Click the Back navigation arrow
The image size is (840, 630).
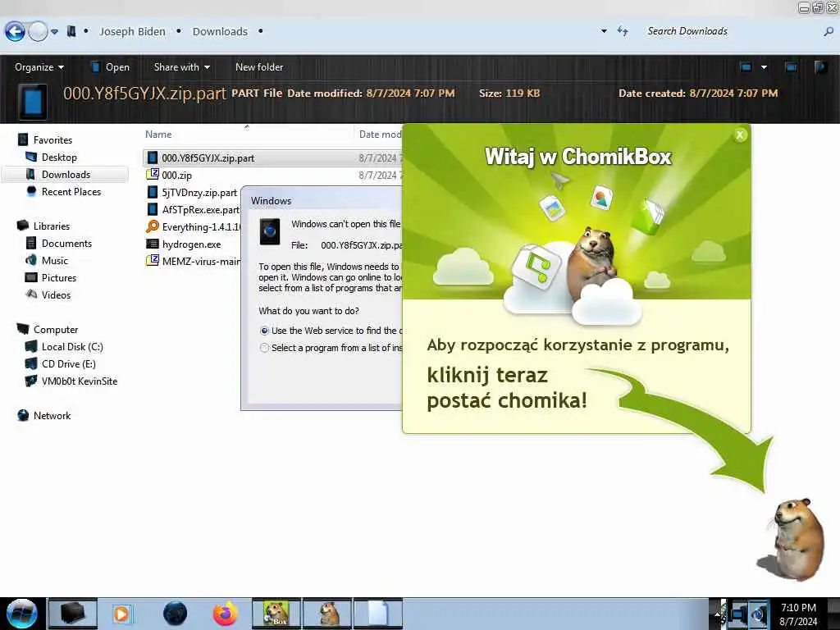(15, 32)
